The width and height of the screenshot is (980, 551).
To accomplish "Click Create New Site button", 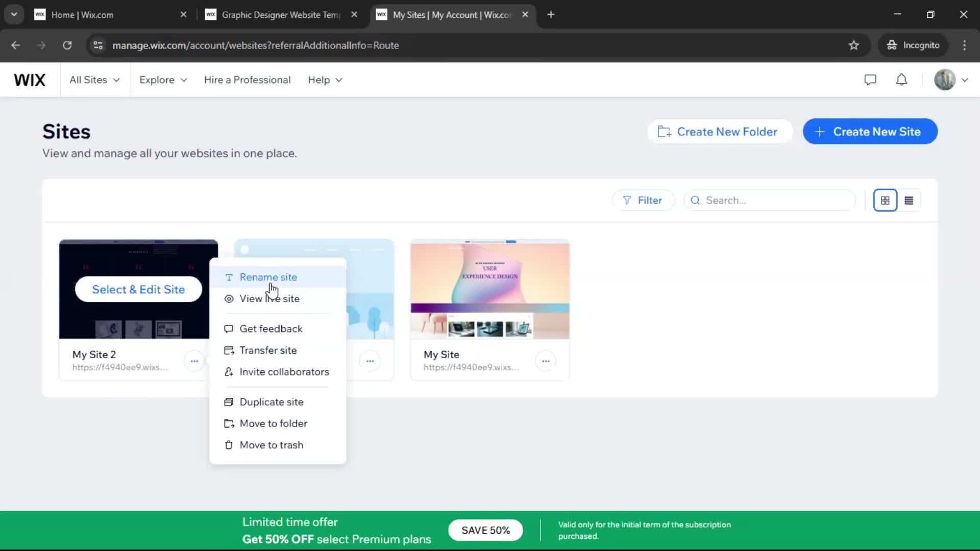I will coord(870,132).
